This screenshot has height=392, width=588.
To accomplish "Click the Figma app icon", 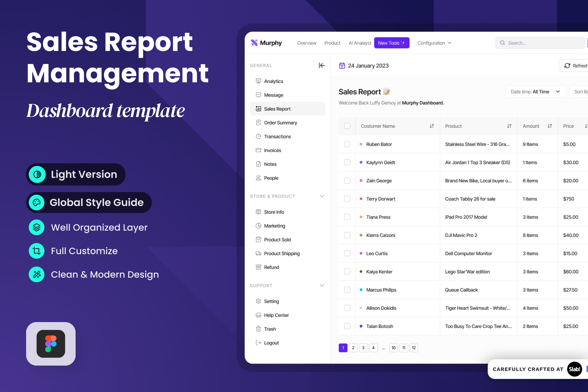I will click(51, 344).
